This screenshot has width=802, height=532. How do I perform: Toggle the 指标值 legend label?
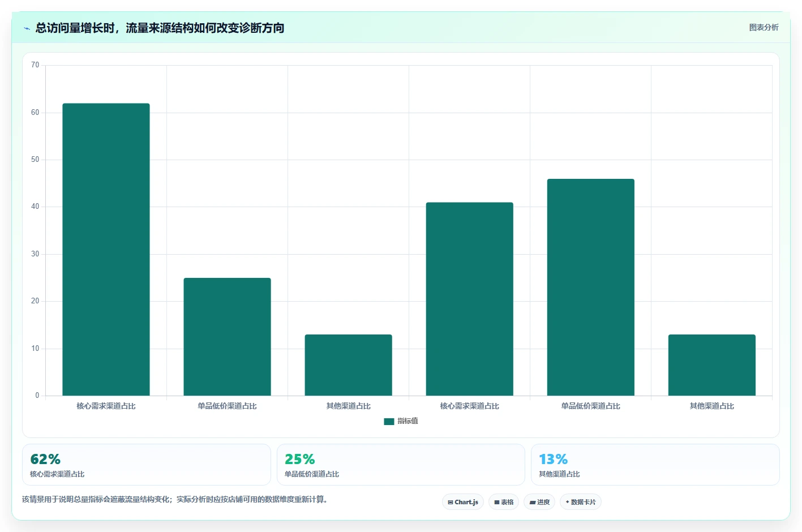point(408,421)
